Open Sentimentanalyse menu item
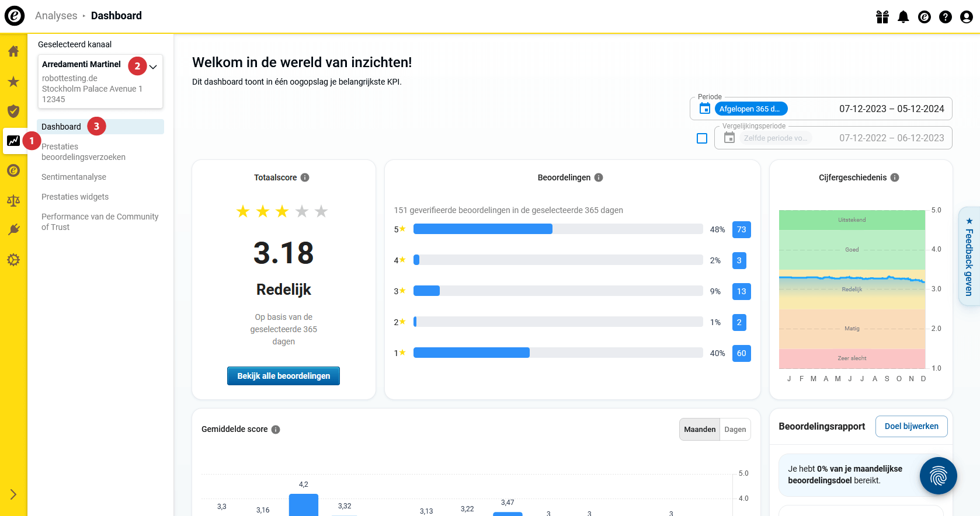980x516 pixels. tap(74, 177)
